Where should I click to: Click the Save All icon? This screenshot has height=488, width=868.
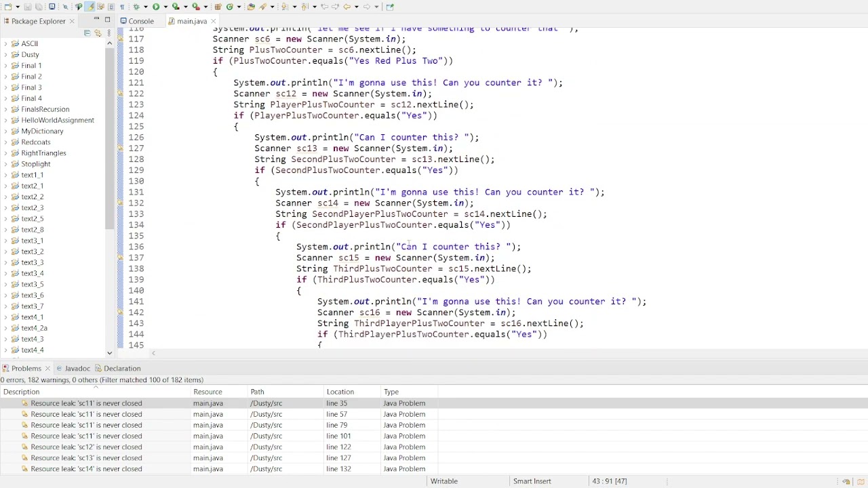(x=39, y=7)
